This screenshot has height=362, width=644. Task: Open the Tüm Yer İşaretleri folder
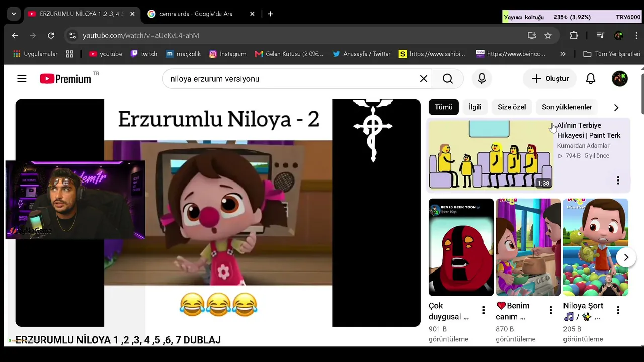click(x=611, y=54)
